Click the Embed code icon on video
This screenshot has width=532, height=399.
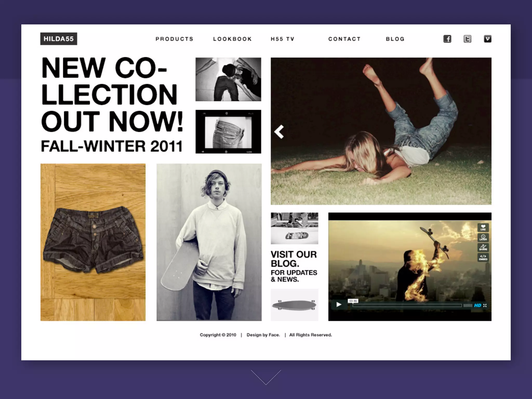click(483, 257)
